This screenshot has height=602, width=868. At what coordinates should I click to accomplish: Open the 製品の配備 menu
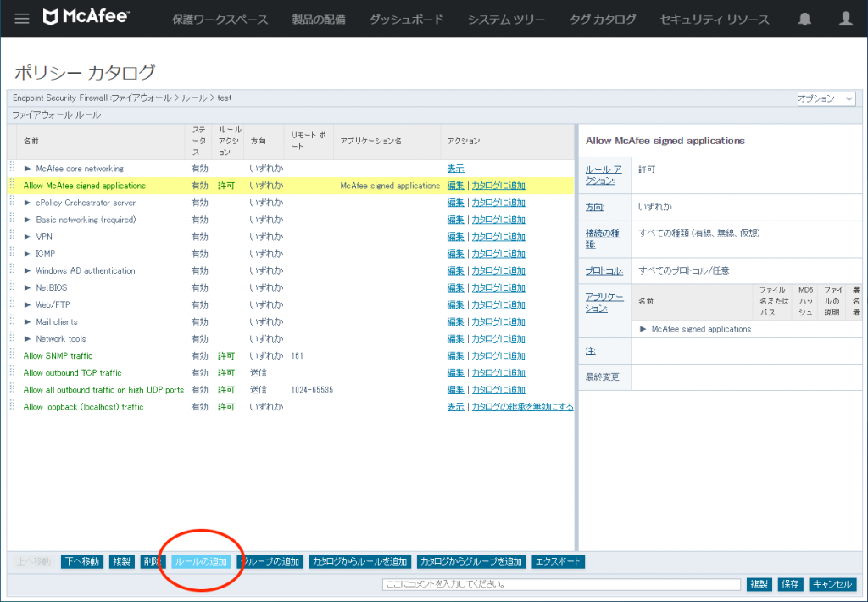click(319, 20)
